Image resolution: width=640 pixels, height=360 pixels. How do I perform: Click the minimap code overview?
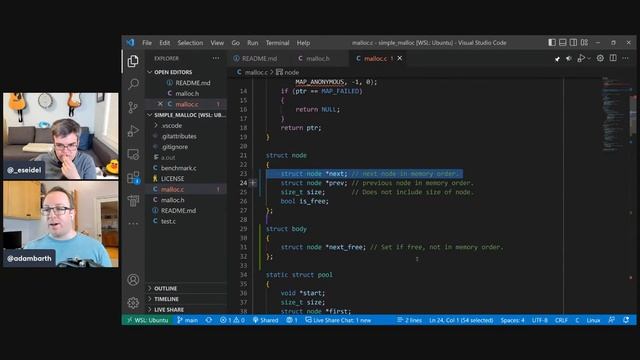616,114
